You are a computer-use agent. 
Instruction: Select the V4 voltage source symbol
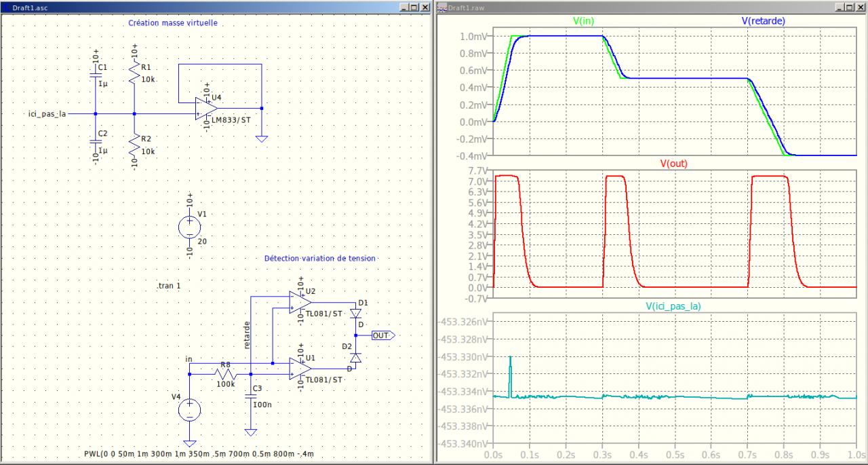coord(189,409)
